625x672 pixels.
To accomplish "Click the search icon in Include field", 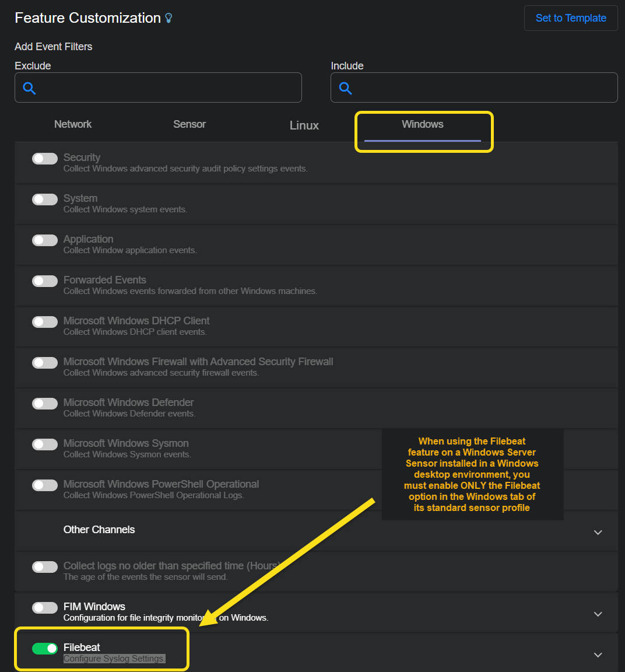I will pos(346,88).
